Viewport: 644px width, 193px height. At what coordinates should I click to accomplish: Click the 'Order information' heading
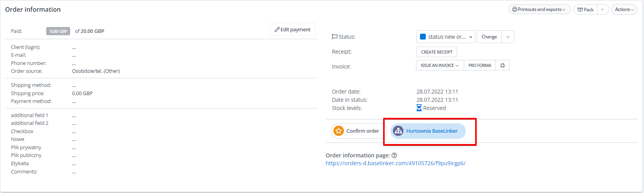pyautogui.click(x=33, y=9)
